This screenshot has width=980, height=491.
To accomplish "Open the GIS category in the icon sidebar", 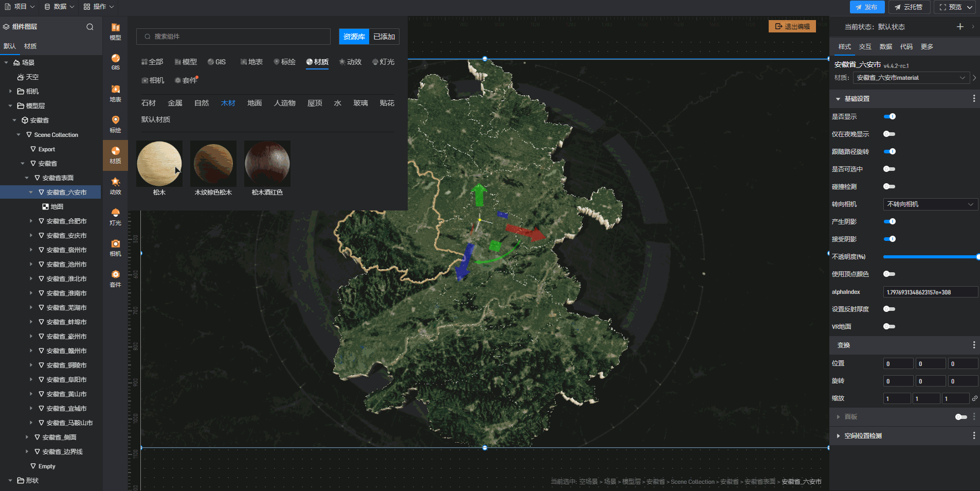I will pos(115,62).
